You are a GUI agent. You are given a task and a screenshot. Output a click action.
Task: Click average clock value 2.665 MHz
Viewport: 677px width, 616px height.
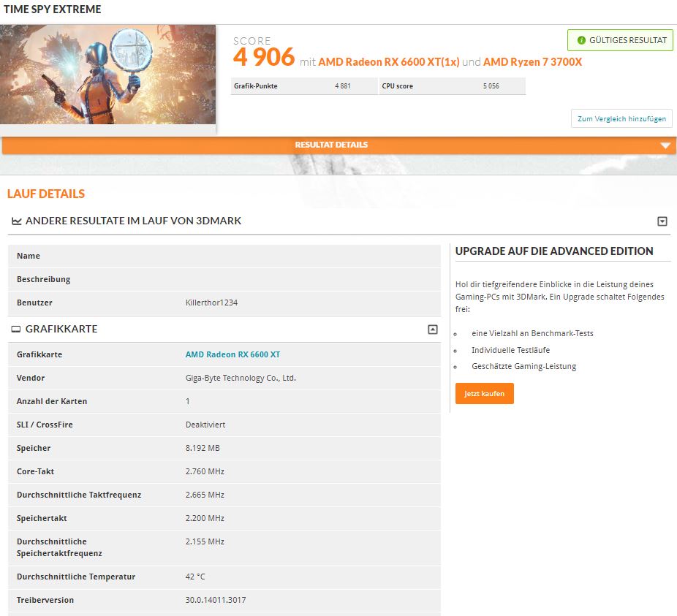point(205,495)
